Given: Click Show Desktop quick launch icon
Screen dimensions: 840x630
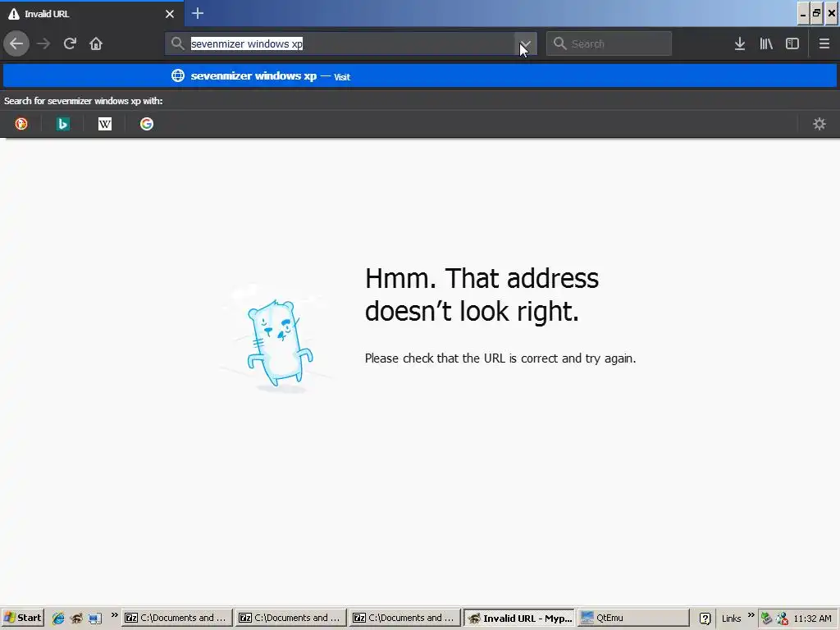Looking at the screenshot, I should 95,619.
